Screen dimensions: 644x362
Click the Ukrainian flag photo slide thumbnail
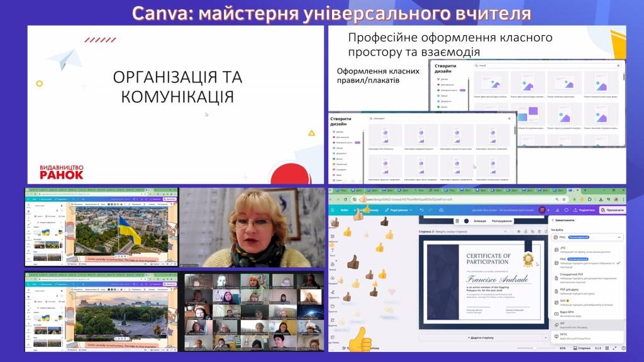tap(121, 233)
